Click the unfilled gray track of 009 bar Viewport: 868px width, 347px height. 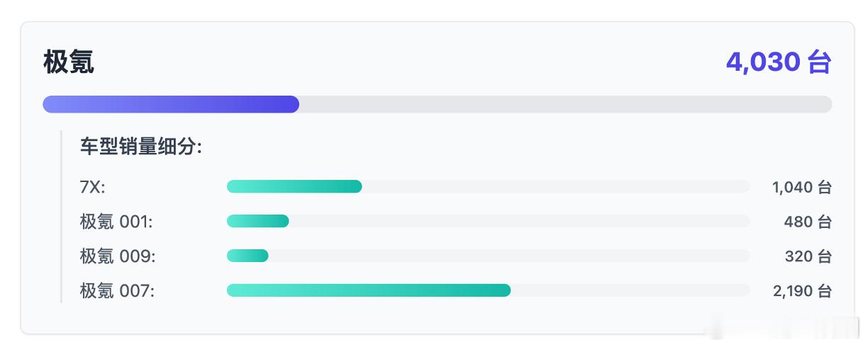coord(509,256)
